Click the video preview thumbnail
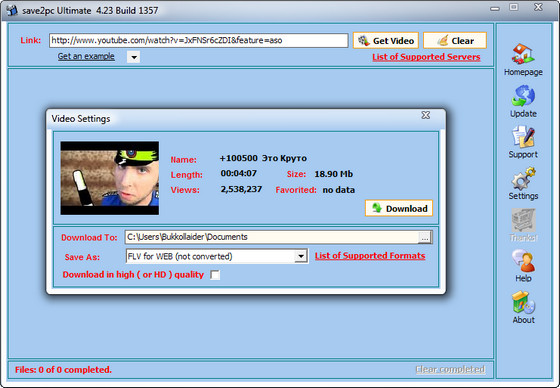 click(110, 178)
